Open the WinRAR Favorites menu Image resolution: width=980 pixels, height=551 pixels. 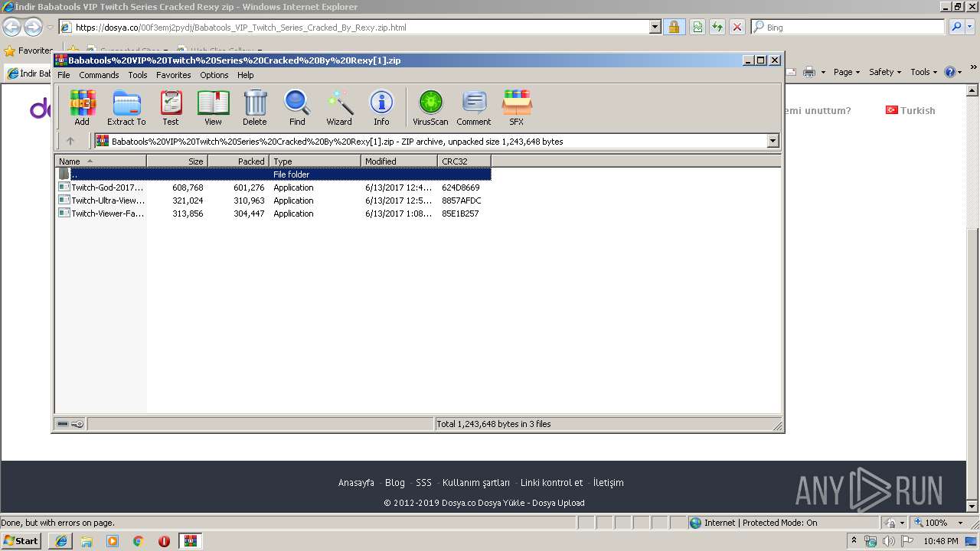pos(174,75)
